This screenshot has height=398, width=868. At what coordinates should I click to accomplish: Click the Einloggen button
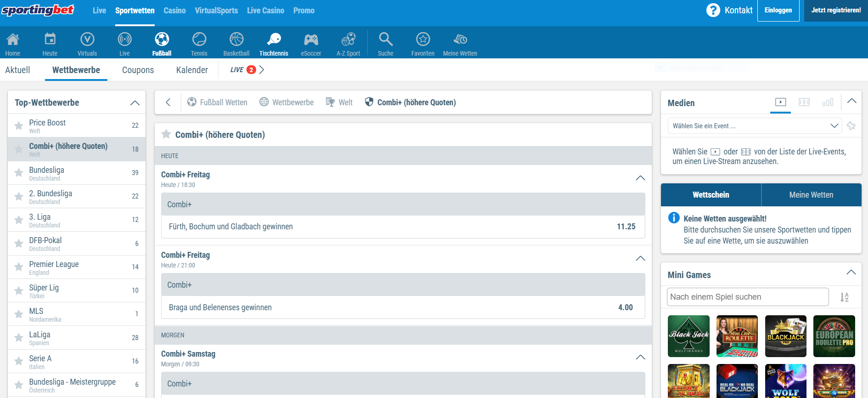(778, 10)
